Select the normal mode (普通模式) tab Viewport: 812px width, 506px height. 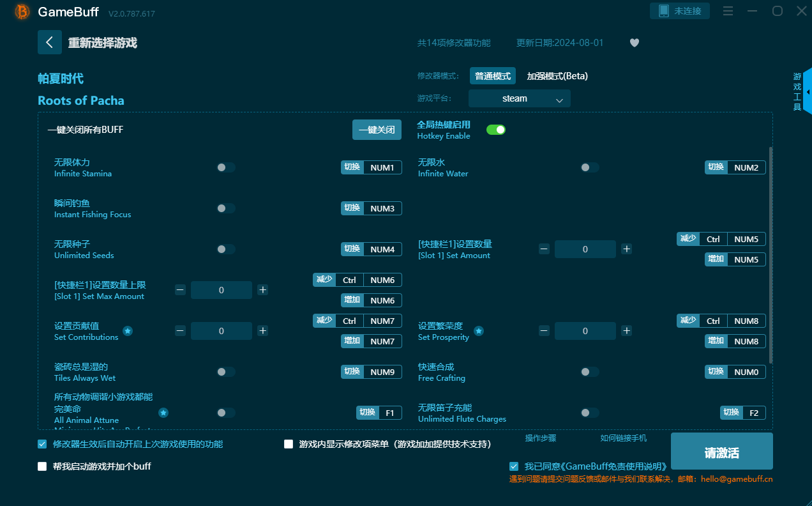[x=493, y=76]
